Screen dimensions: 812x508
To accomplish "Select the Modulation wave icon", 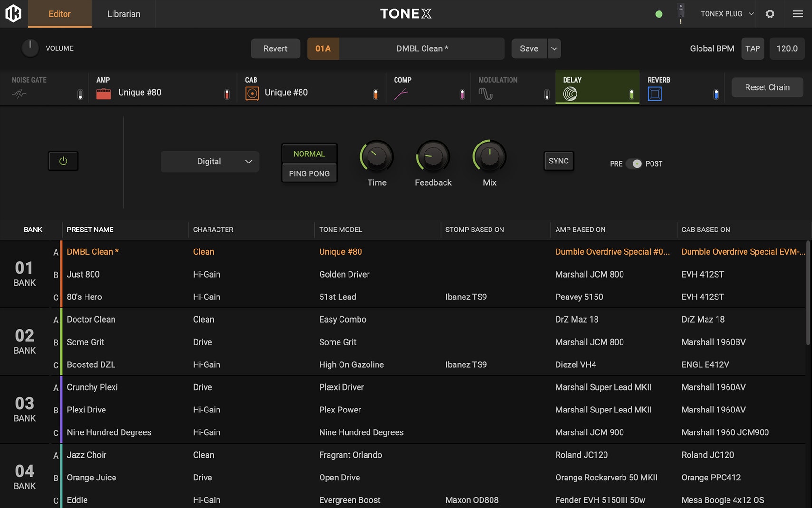I will point(485,94).
